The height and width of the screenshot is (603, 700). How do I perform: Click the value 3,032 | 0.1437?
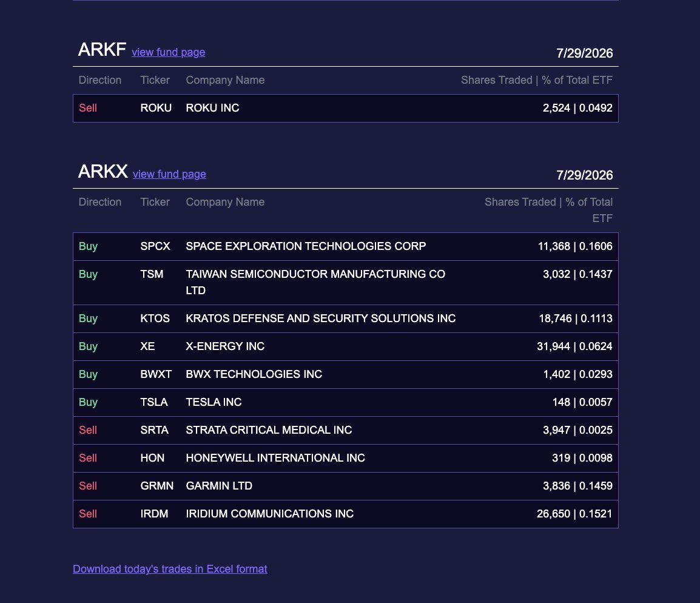[x=577, y=274]
